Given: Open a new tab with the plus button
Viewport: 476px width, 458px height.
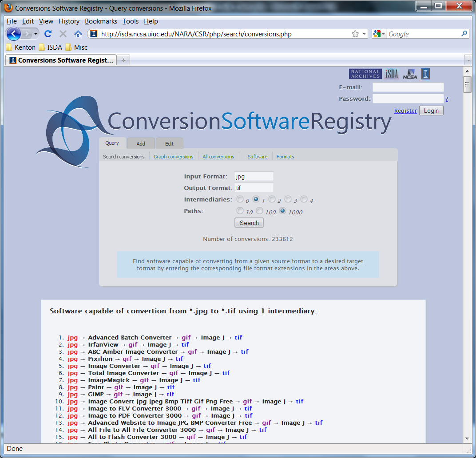Looking at the screenshot, I should (123, 60).
